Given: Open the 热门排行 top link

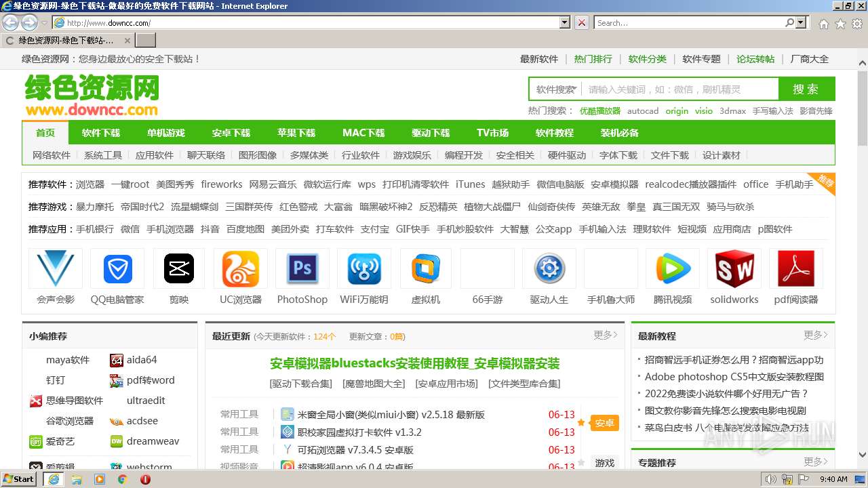Looking at the screenshot, I should 593,59.
